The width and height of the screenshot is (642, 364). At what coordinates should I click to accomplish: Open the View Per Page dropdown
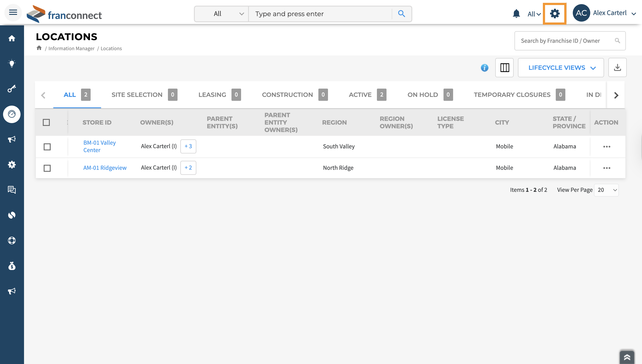pyautogui.click(x=606, y=190)
